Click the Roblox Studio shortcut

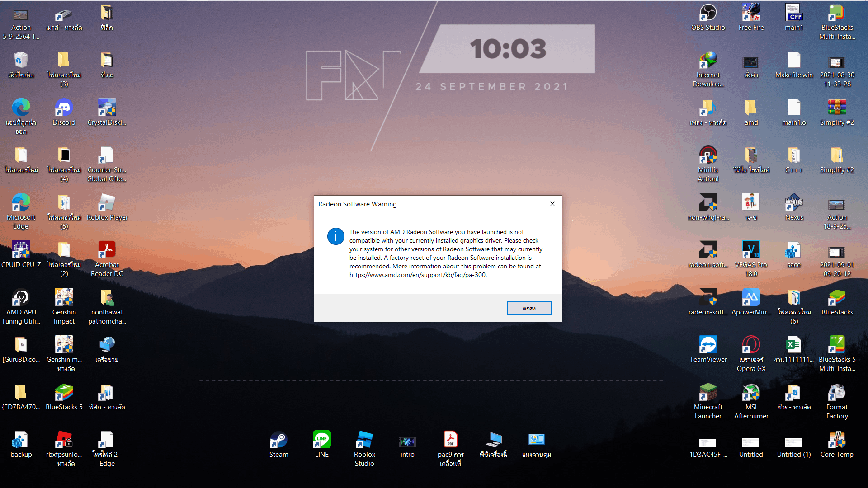[364, 440]
